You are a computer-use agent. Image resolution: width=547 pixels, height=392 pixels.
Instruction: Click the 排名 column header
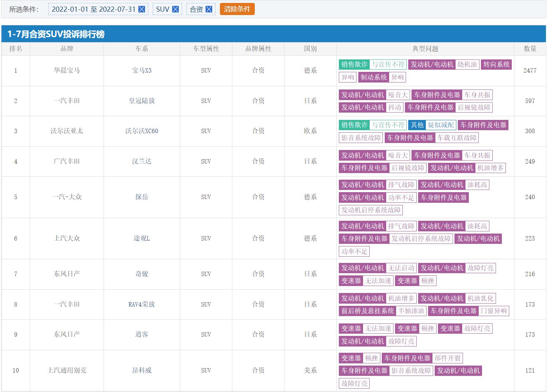pos(16,49)
